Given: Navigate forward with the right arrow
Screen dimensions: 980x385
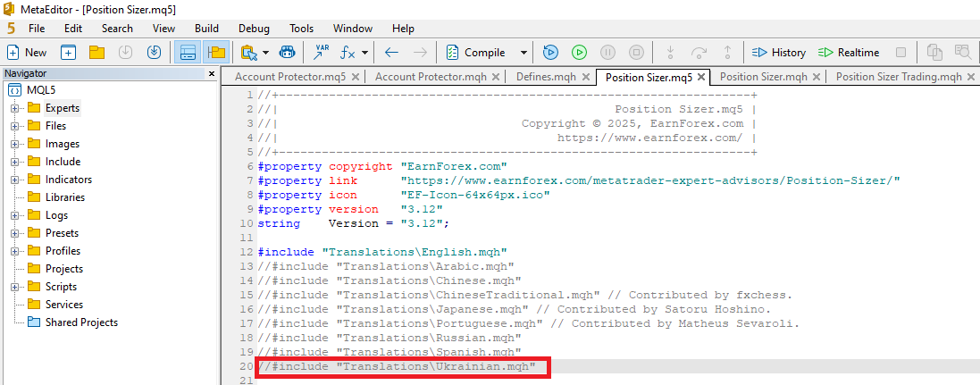Looking at the screenshot, I should (x=421, y=53).
